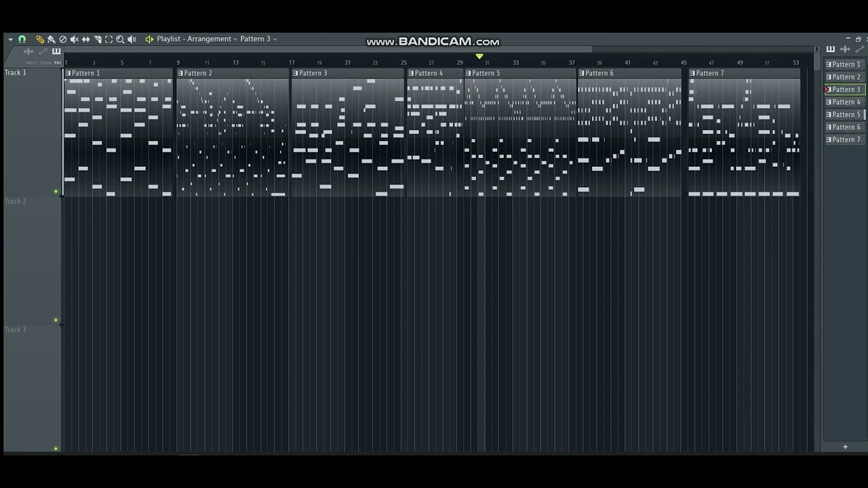Select the Pattern 6 clip title in the playlist

pyautogui.click(x=599, y=73)
